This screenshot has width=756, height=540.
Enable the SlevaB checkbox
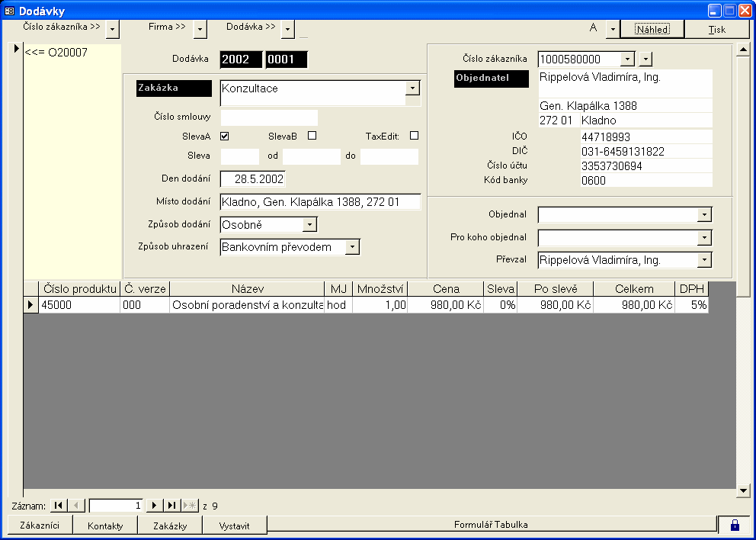(312, 136)
